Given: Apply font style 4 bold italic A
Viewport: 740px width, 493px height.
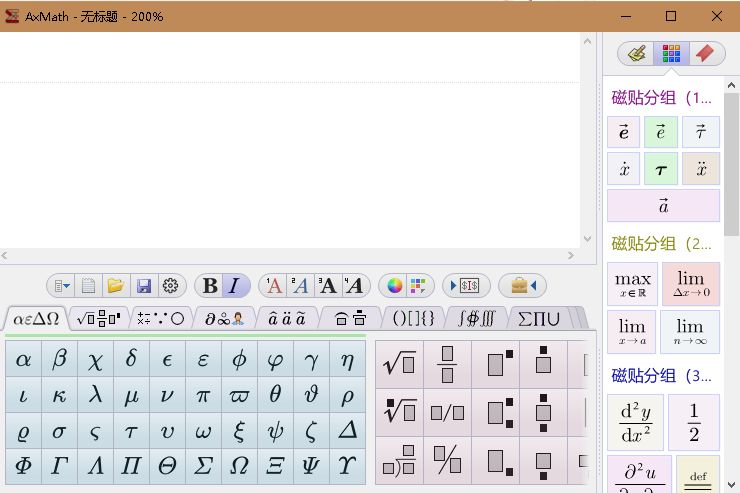Looking at the screenshot, I should [x=355, y=285].
